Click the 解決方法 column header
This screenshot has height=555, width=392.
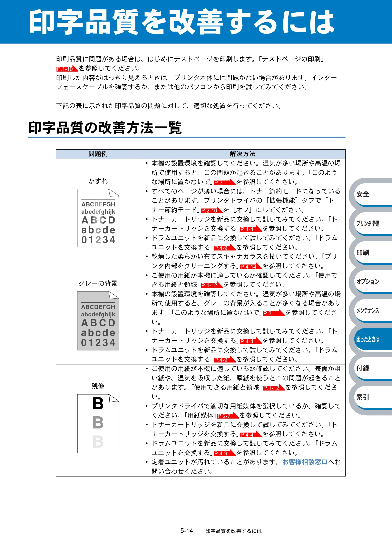243,154
